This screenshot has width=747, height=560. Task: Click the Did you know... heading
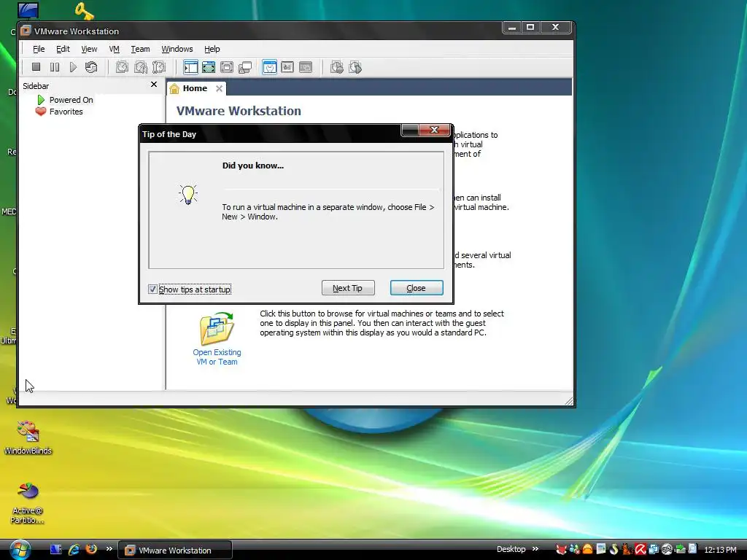click(253, 166)
